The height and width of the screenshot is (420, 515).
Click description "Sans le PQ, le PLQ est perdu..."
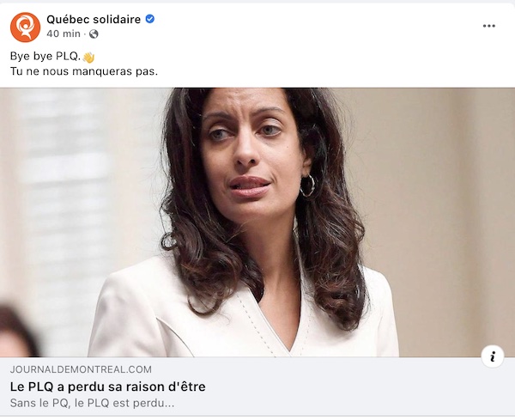92,403
